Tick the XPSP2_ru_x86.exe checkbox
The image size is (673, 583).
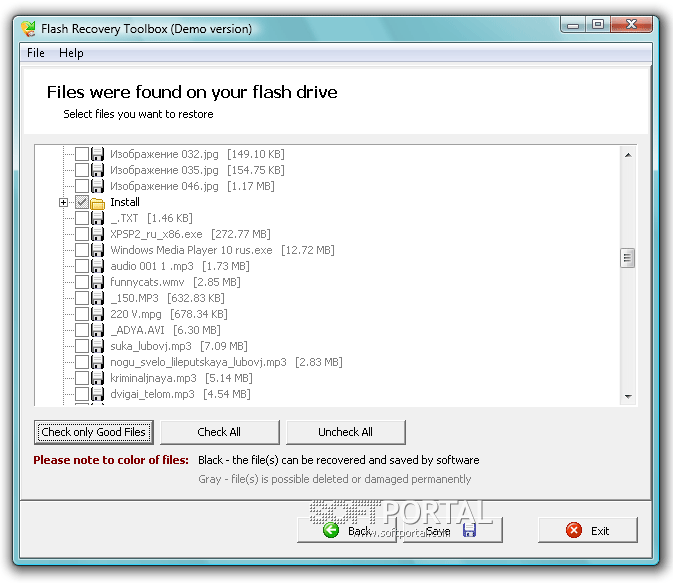82,234
